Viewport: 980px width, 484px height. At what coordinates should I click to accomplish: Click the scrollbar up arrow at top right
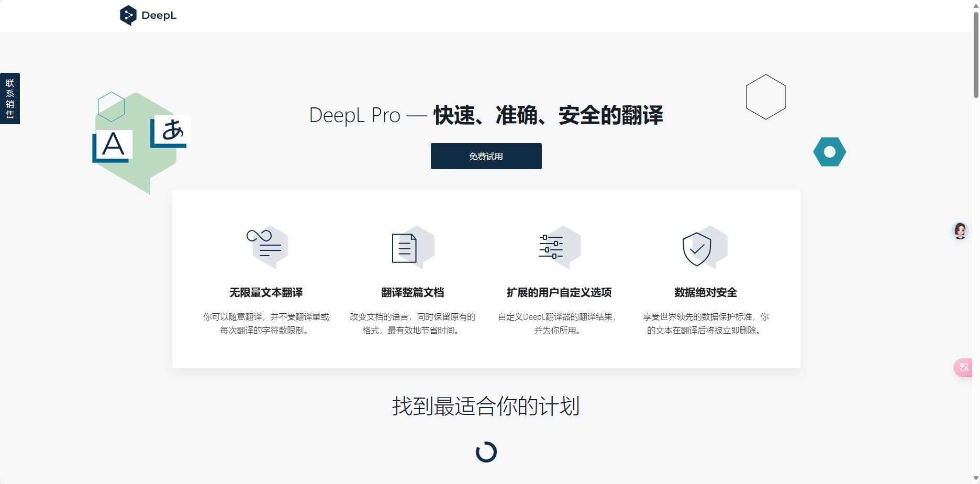pyautogui.click(x=976, y=5)
